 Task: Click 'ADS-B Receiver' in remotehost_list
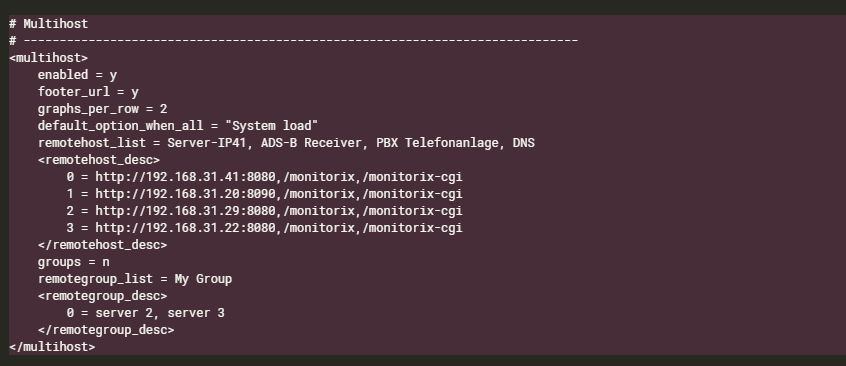(x=311, y=143)
